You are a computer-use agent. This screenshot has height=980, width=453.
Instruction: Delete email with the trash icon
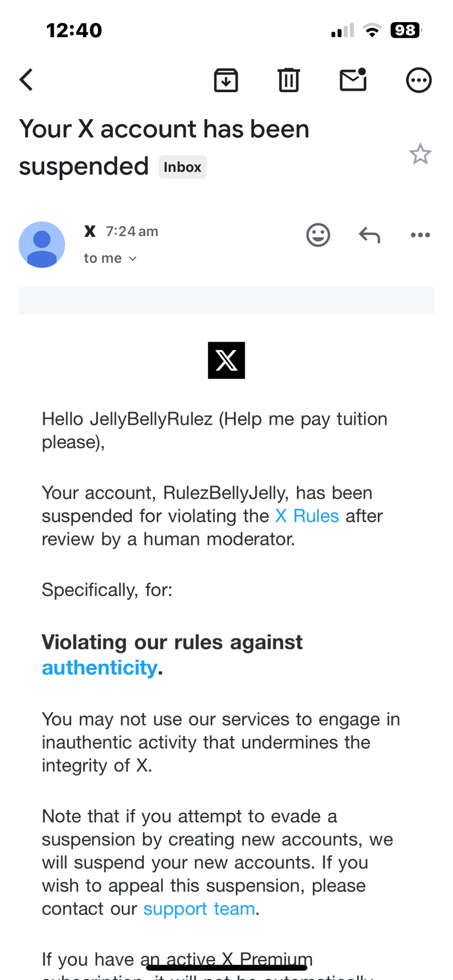coord(289,80)
